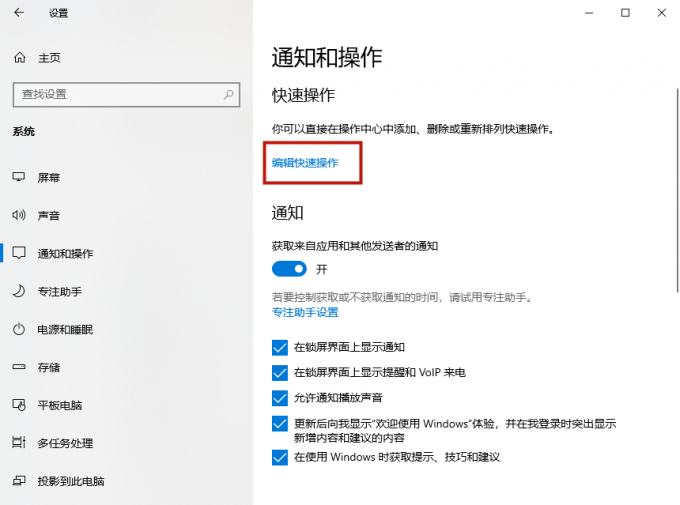Click the 系统 category label
The image size is (680, 505).
23,131
